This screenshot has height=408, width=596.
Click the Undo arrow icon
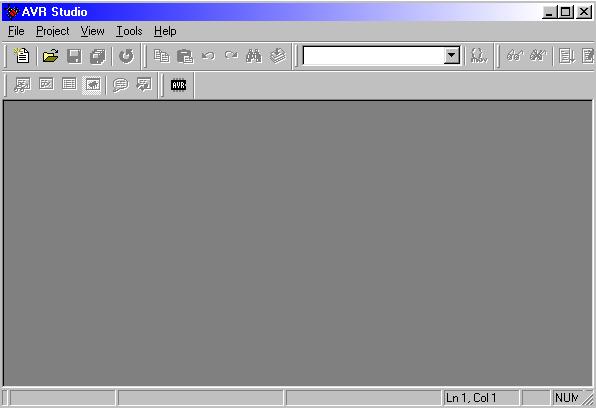coord(208,56)
